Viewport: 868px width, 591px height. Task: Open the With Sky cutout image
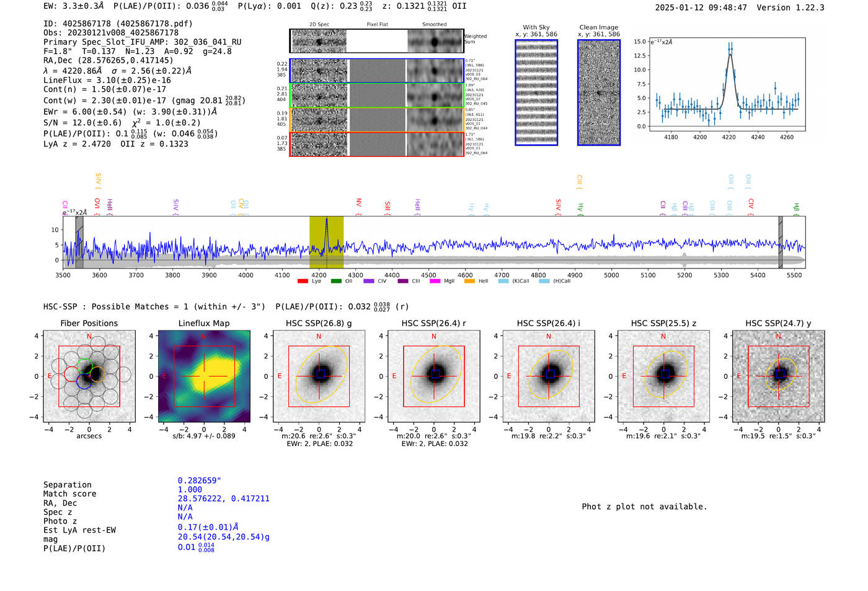pyautogui.click(x=536, y=92)
